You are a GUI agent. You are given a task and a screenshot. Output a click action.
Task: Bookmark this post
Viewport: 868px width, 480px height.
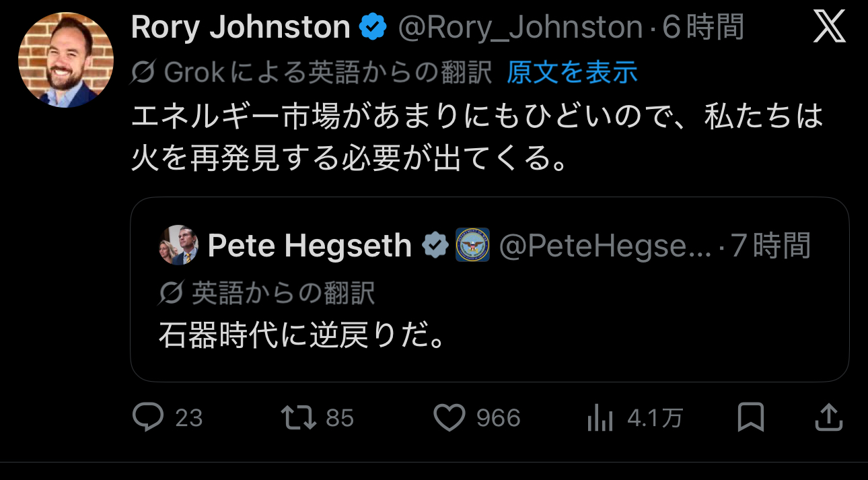pos(750,418)
